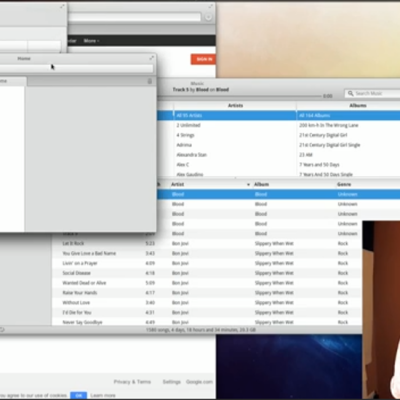
Task: Select artist 'Alex Gaudino'
Action: click(235, 174)
